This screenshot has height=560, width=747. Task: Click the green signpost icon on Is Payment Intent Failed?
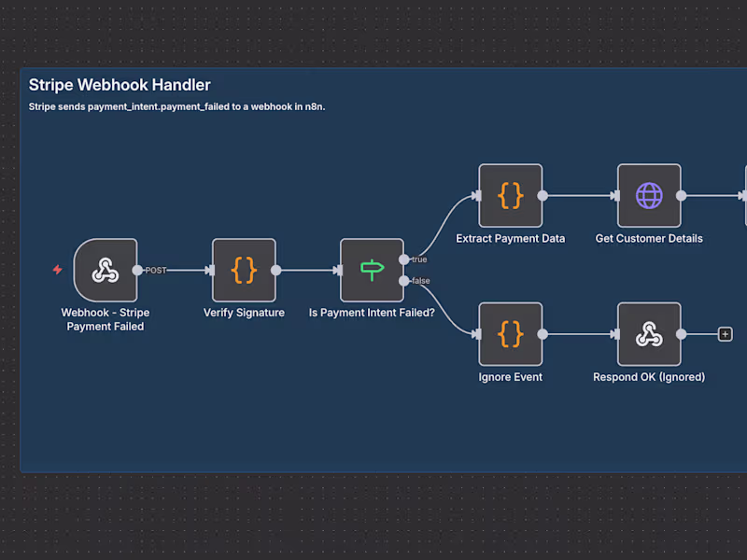372,269
